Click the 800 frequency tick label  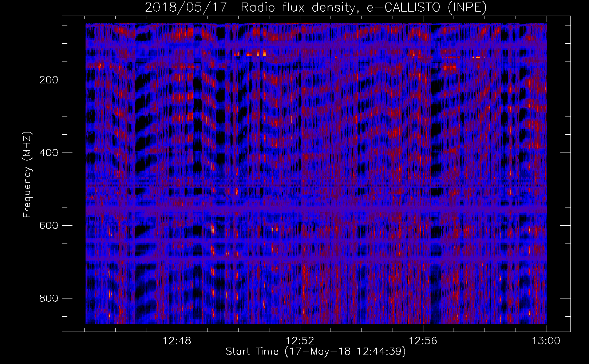[x=48, y=298]
